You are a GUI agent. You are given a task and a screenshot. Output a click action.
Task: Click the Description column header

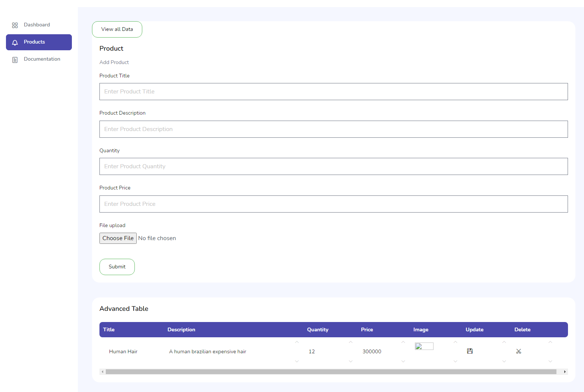tap(181, 329)
